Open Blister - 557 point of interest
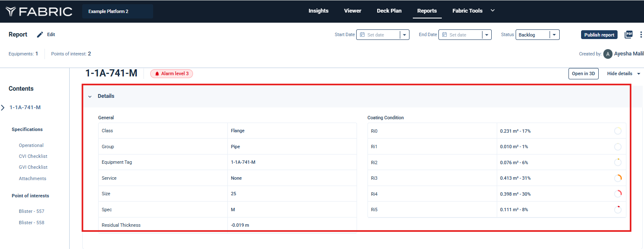This screenshot has width=644, height=249. [31, 211]
